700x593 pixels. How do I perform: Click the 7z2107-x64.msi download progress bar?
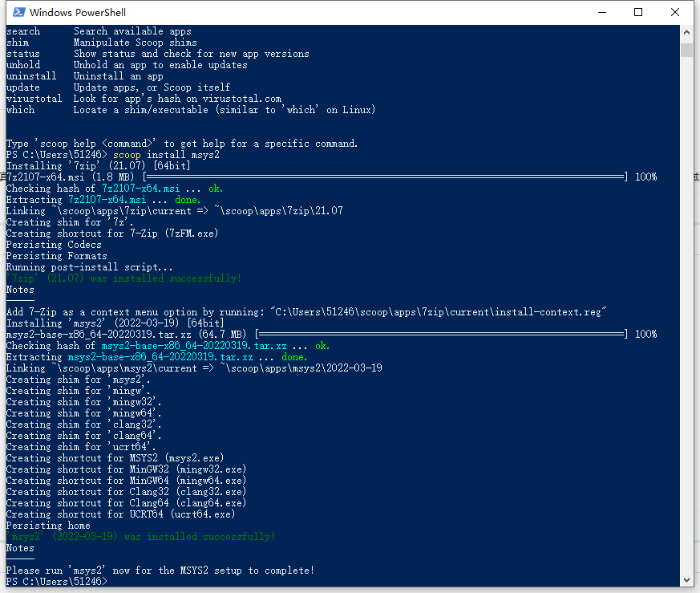pos(385,177)
